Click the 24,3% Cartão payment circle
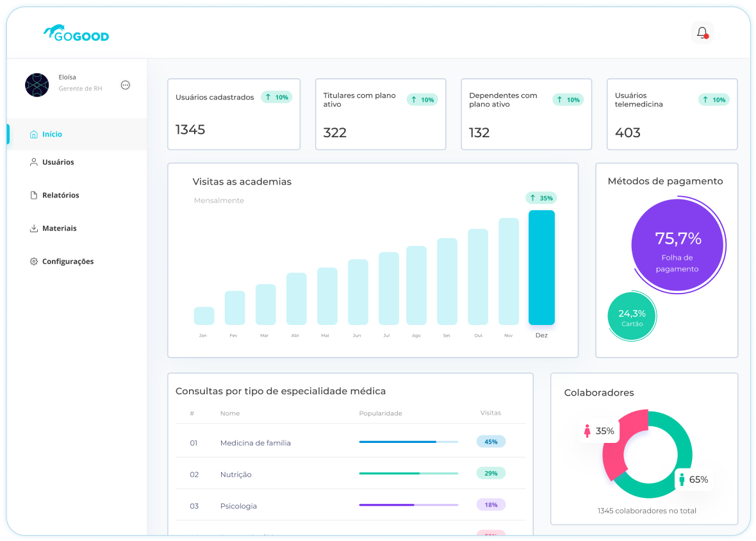This screenshot has width=756, height=541. pyautogui.click(x=632, y=316)
